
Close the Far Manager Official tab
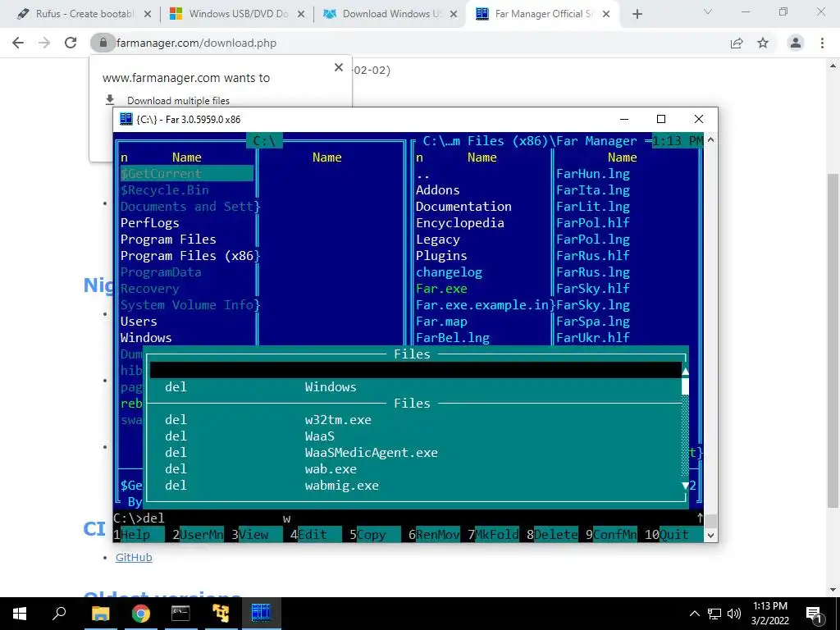point(606,14)
